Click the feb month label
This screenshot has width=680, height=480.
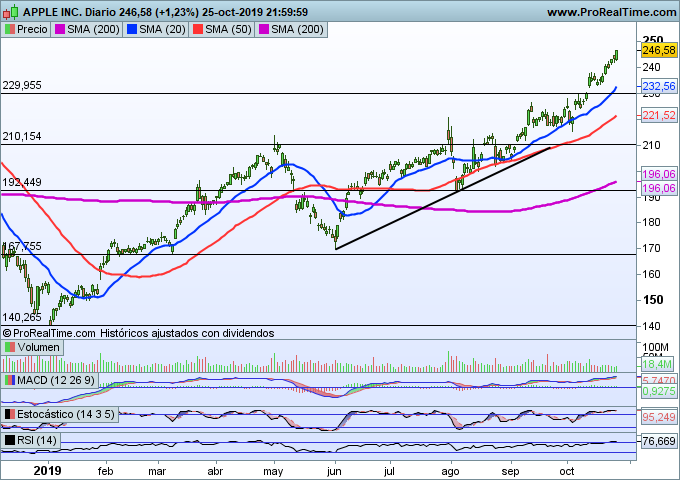coord(105,471)
